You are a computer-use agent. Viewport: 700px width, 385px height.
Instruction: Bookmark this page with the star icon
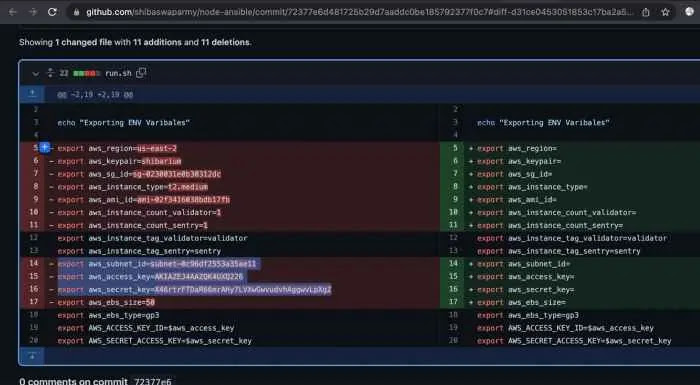[x=666, y=13]
